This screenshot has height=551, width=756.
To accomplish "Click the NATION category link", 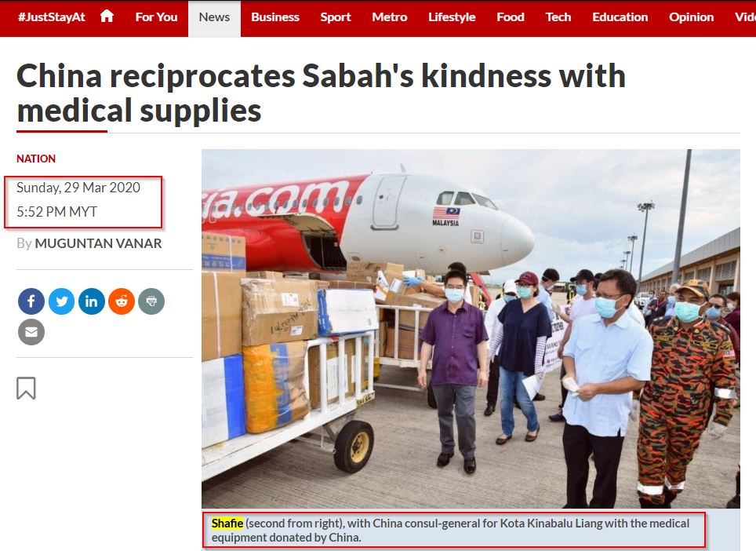I will click(36, 159).
